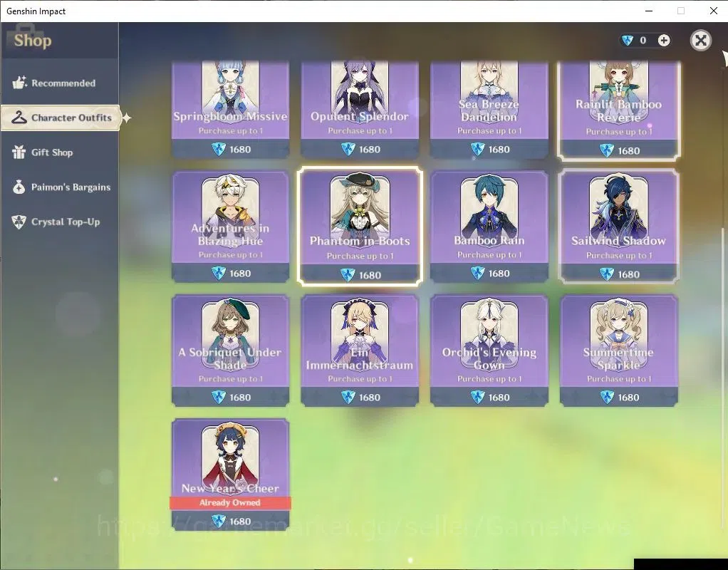728x570 pixels.
Task: Click the Shop header title
Action: point(33,41)
